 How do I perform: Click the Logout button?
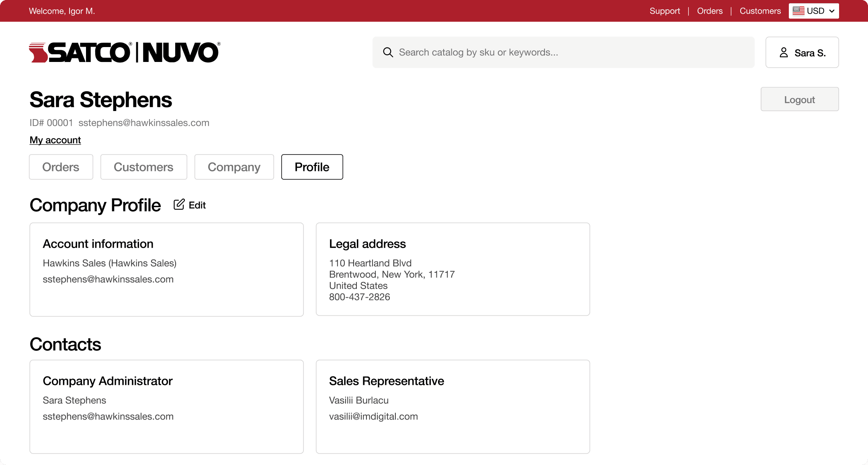[x=799, y=99]
